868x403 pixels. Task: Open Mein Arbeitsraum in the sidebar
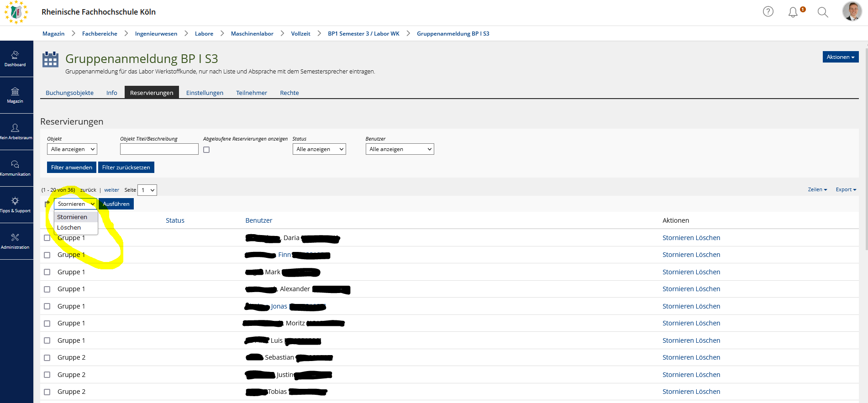[15, 131]
